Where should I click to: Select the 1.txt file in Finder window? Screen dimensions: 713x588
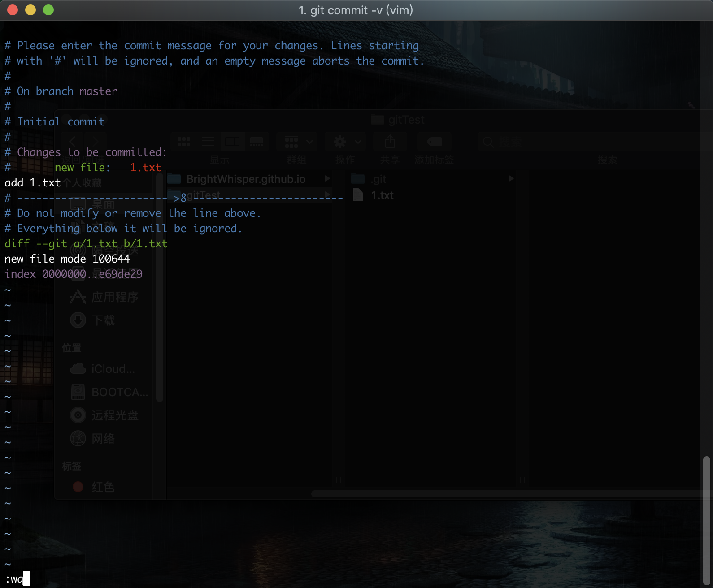coord(382,195)
